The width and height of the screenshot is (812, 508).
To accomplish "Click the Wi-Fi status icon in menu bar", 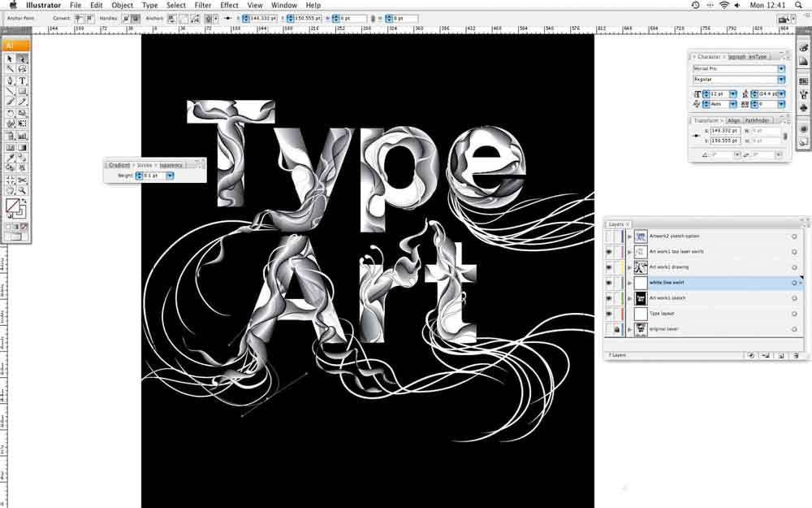I will (724, 5).
